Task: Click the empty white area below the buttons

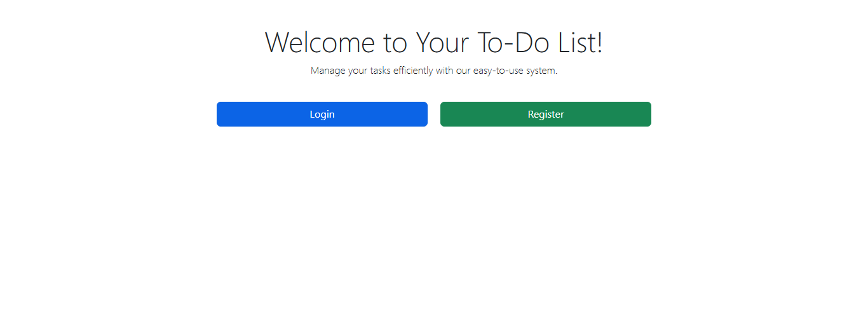Action: tap(434, 229)
